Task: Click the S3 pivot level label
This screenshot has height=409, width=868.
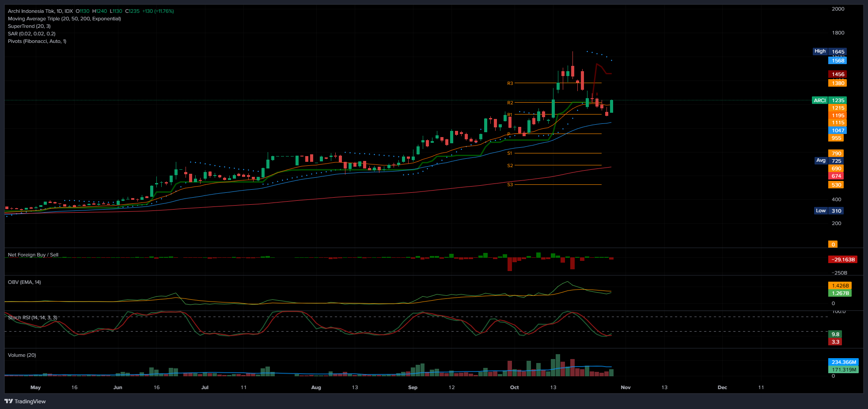Action: 510,184
